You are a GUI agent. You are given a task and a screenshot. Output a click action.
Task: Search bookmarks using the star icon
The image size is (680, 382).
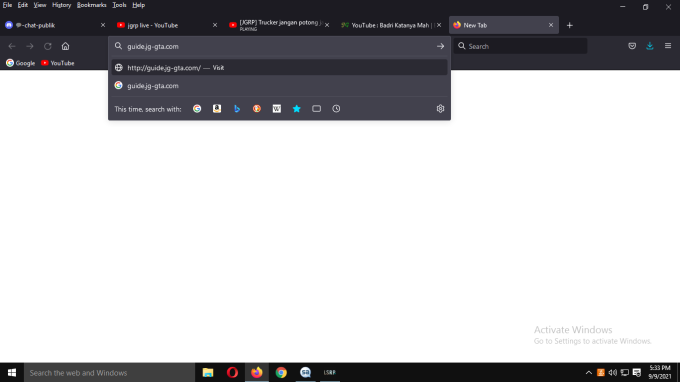point(297,109)
